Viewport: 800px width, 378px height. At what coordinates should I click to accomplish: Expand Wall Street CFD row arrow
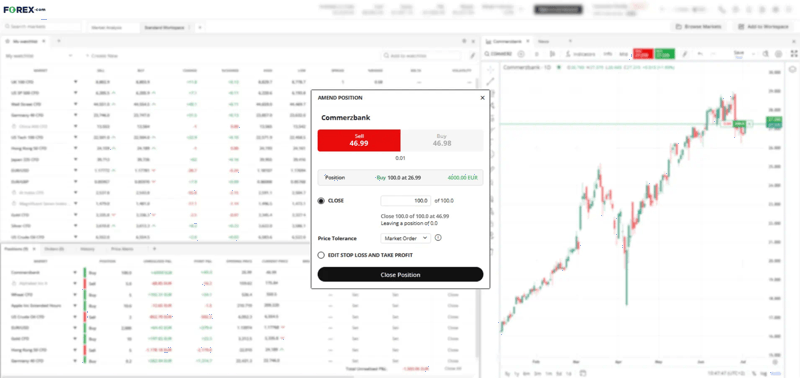(76, 104)
